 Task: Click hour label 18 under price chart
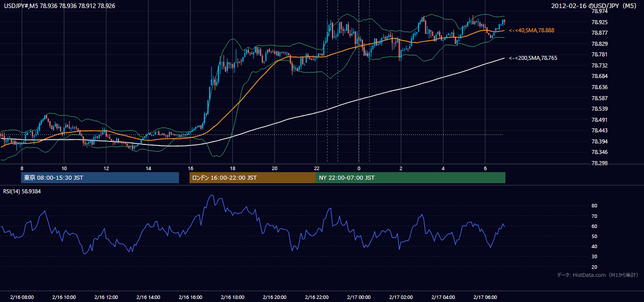point(232,168)
